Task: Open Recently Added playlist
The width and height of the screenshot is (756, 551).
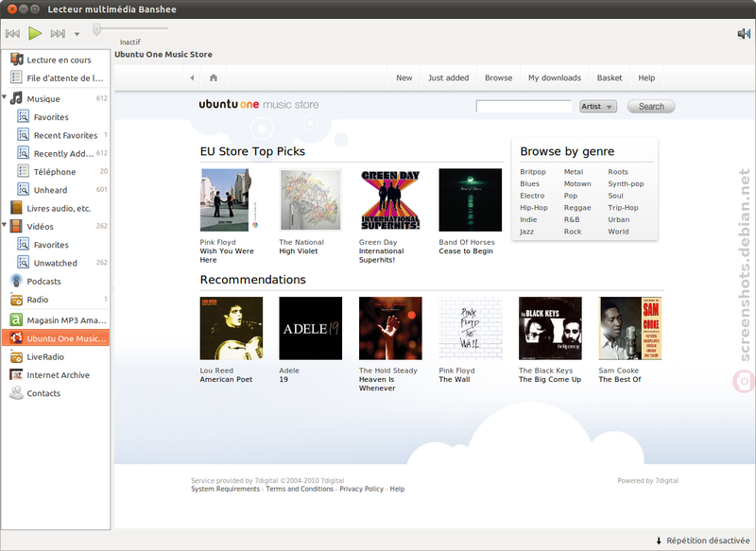Action: (x=56, y=154)
